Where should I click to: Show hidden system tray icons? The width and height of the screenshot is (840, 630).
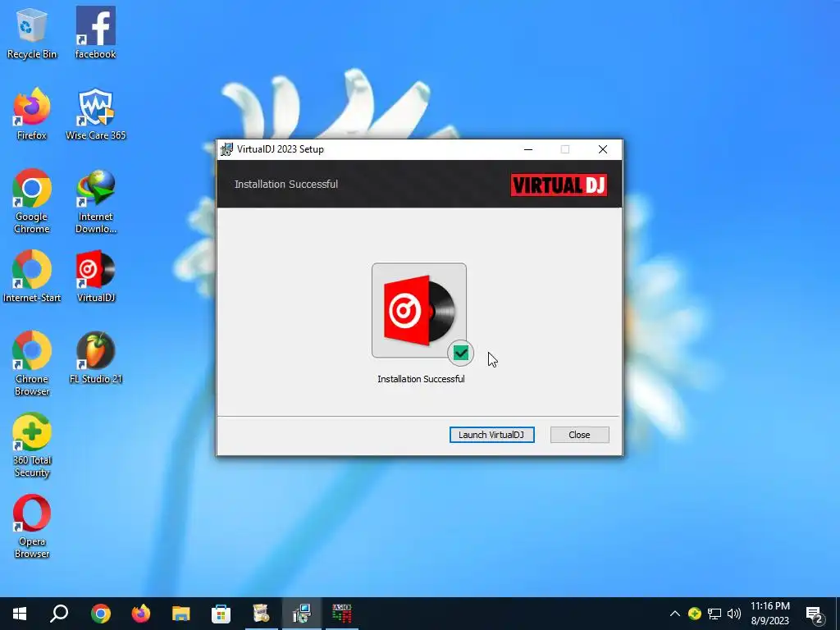point(675,614)
